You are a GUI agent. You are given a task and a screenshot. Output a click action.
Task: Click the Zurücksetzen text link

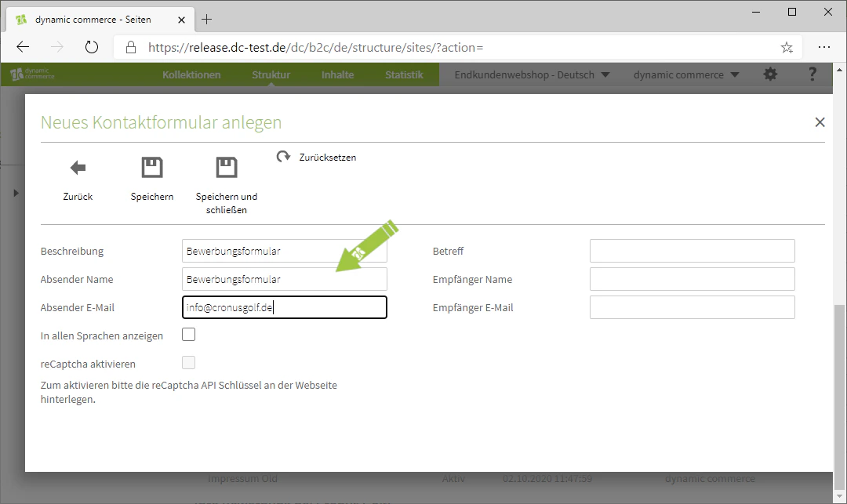point(327,157)
